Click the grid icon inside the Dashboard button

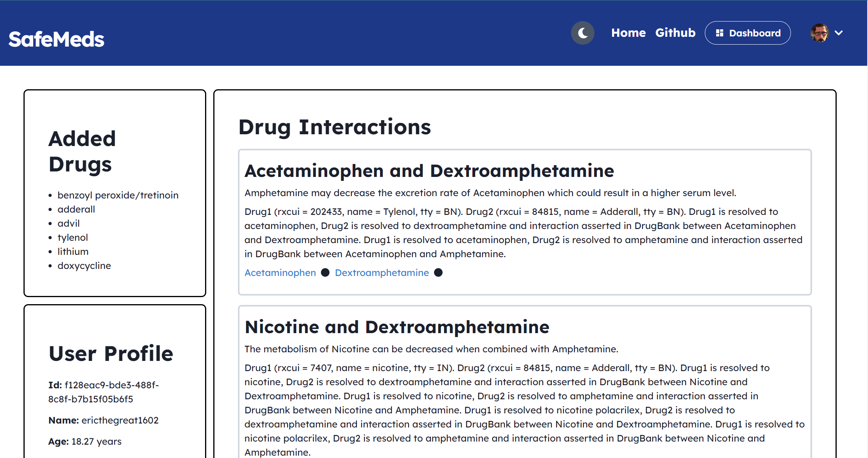(719, 33)
